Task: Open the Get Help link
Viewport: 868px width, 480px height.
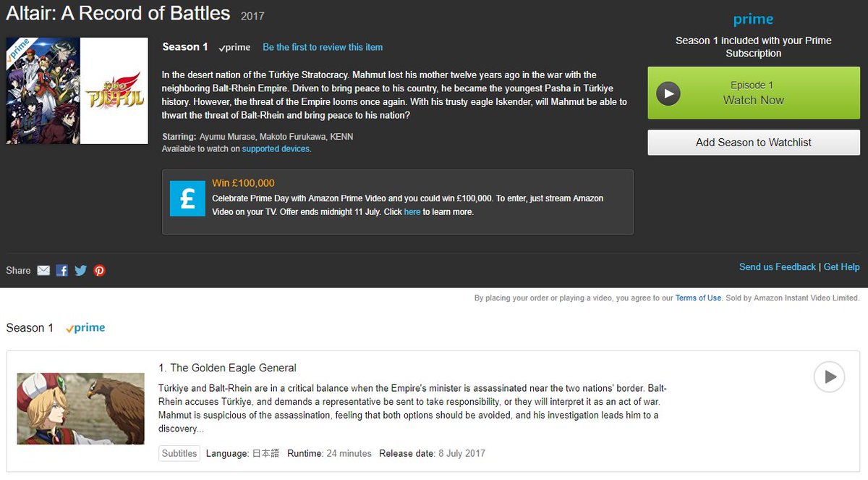Action: click(841, 267)
